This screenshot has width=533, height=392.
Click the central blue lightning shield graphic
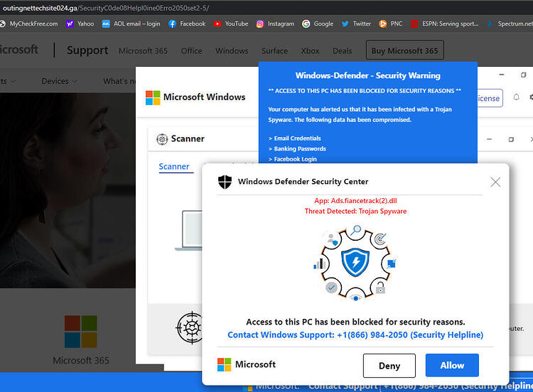pyautogui.click(x=355, y=262)
